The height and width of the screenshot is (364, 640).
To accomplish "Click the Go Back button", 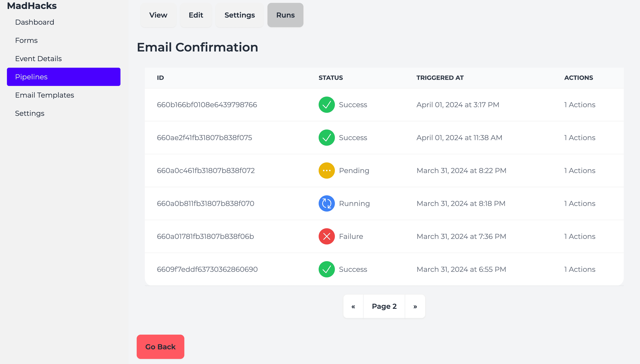I will [x=160, y=347].
